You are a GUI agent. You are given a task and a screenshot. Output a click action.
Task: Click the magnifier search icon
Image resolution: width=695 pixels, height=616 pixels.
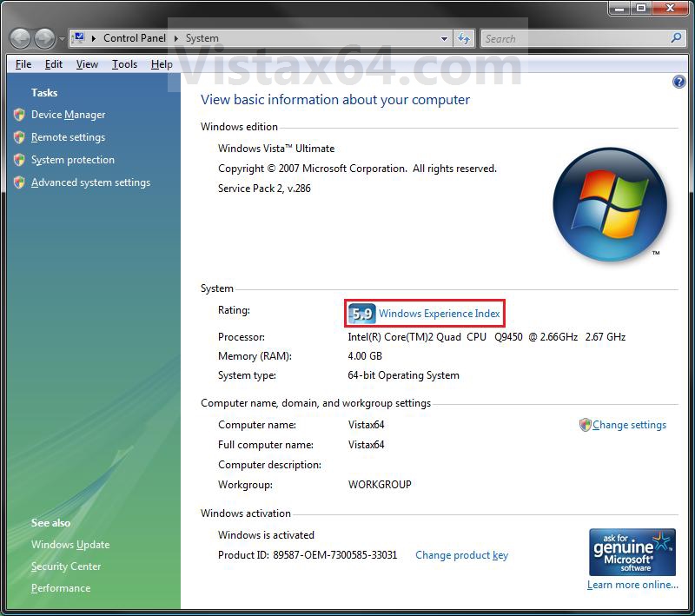tap(677, 38)
